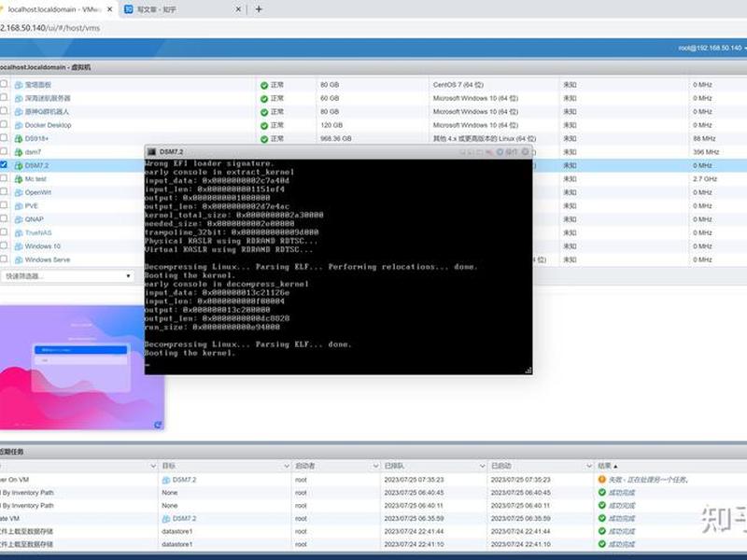
Task: Tick the QNAP checkbox
Action: coord(4,218)
